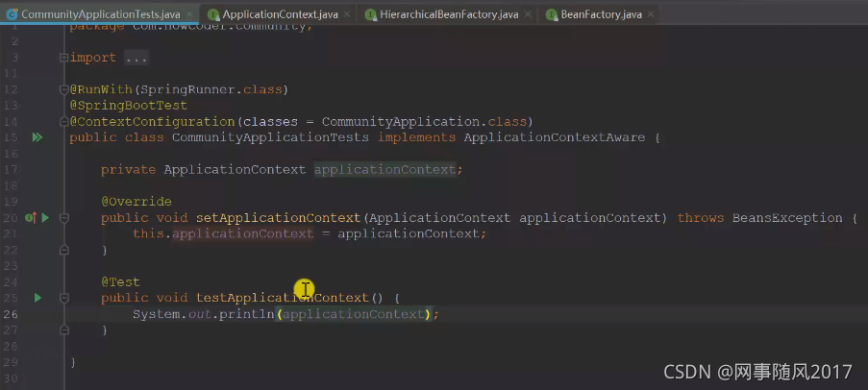Run test class from line 15 gutter
The width and height of the screenshot is (868, 390).
(x=37, y=137)
